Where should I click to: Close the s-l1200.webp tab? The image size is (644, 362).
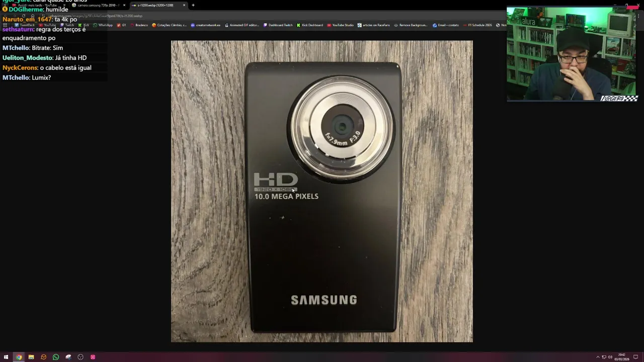[184, 5]
